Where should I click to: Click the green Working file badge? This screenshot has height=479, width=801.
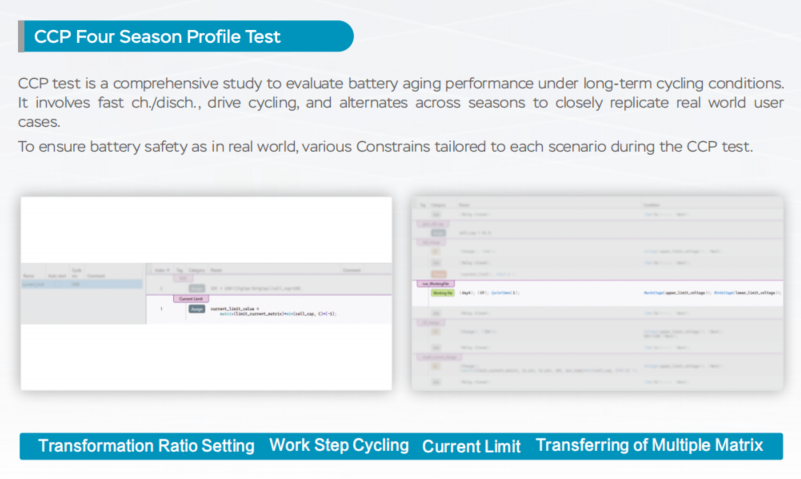[x=443, y=293]
